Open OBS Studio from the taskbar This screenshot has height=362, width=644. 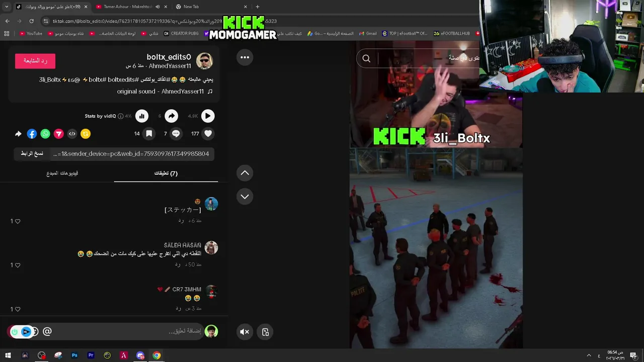point(42,355)
